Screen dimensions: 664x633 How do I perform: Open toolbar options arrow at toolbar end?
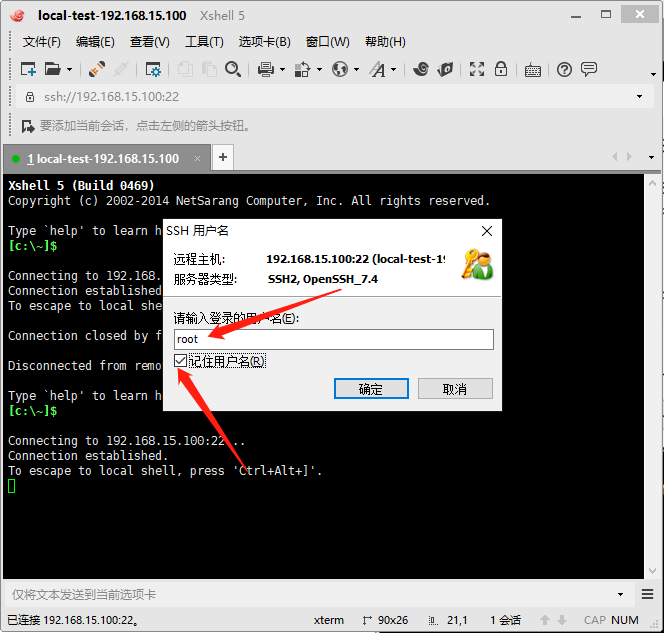point(653,74)
